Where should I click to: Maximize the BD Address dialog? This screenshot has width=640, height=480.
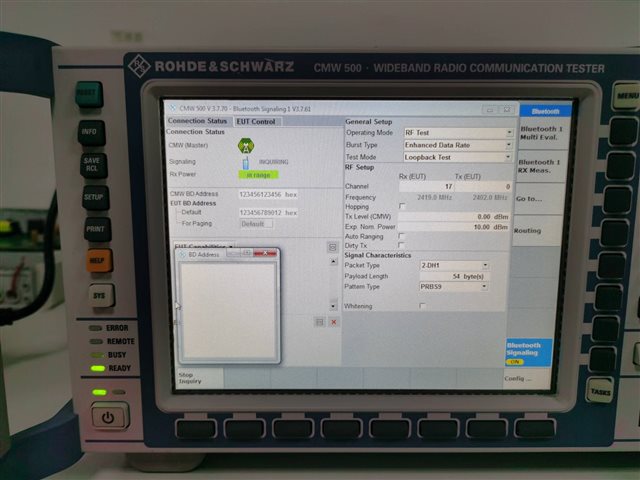(x=247, y=253)
